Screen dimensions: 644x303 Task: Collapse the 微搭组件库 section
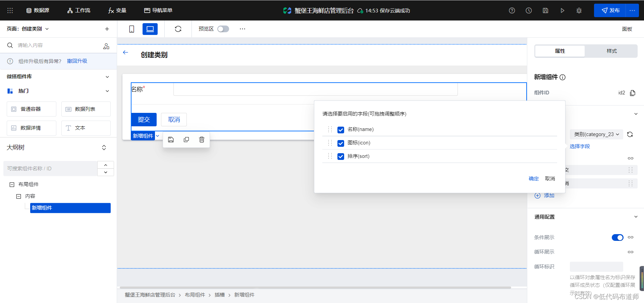pyautogui.click(x=107, y=77)
